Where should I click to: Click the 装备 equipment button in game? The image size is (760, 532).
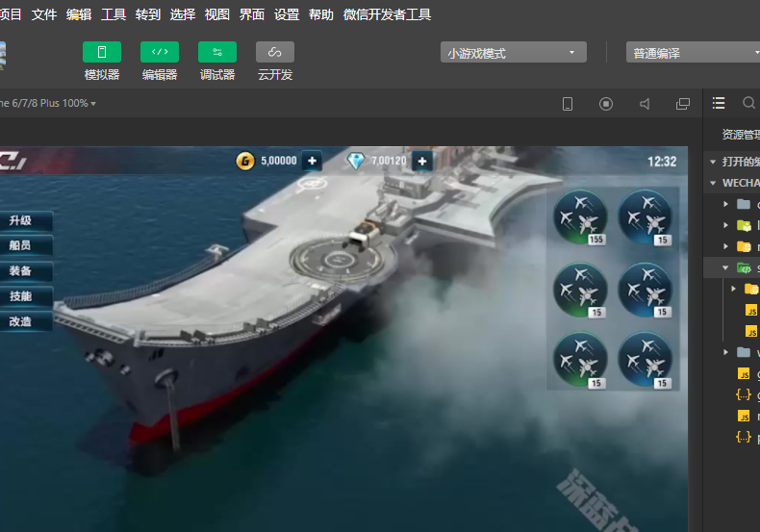[x=25, y=271]
